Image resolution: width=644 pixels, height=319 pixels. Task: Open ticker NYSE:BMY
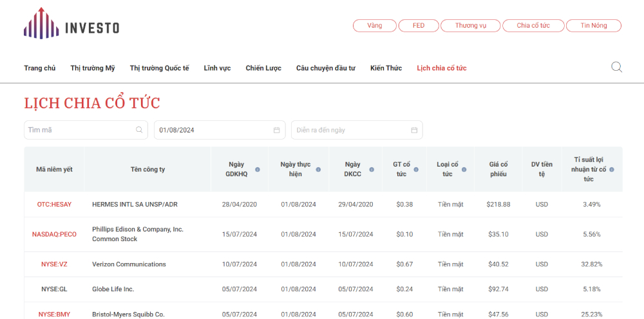54,314
